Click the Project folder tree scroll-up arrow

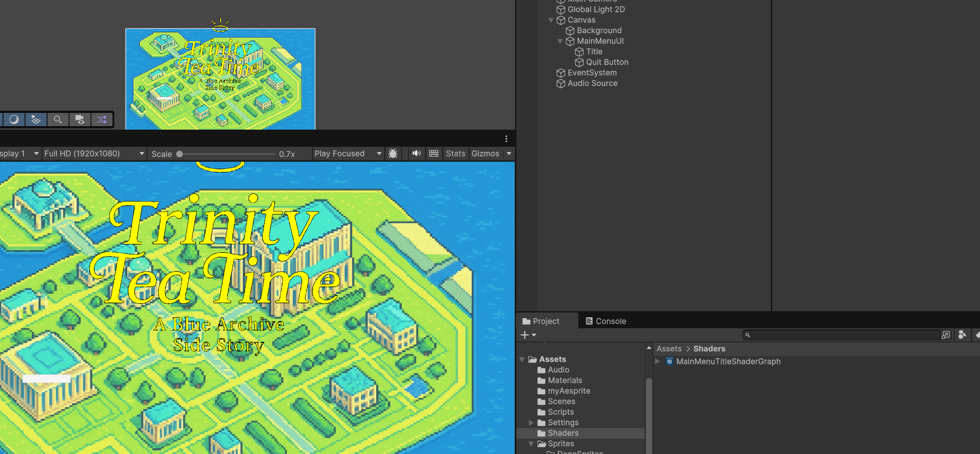click(x=649, y=348)
